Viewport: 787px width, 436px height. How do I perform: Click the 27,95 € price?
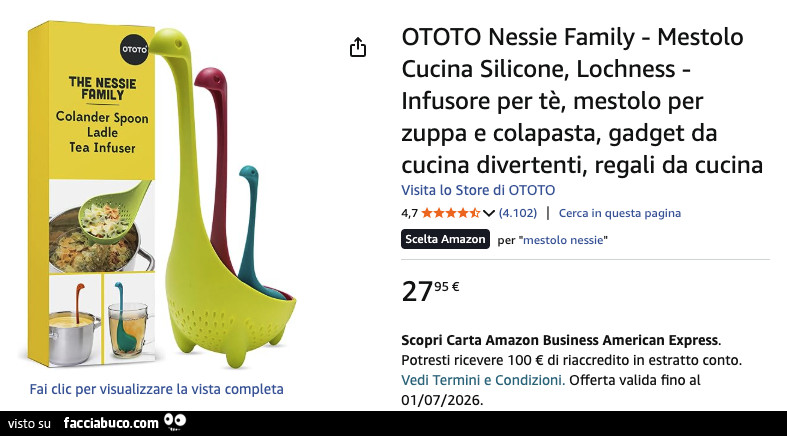point(430,290)
